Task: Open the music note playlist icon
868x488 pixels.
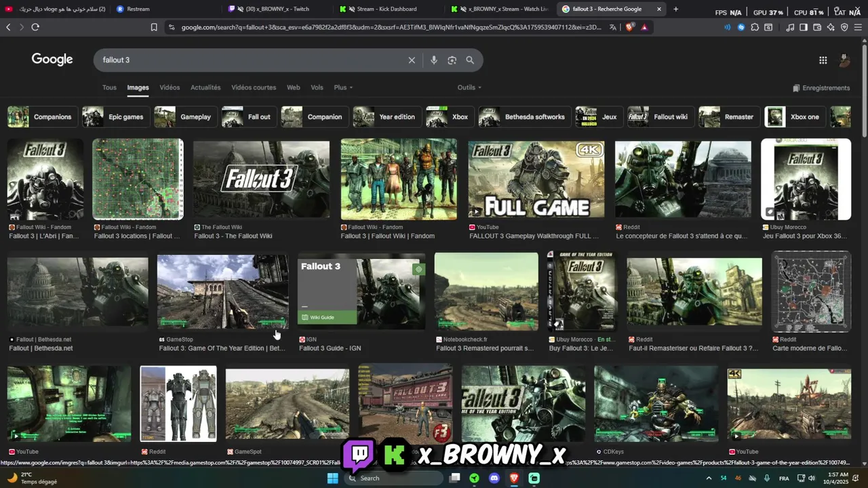Action: [790, 27]
